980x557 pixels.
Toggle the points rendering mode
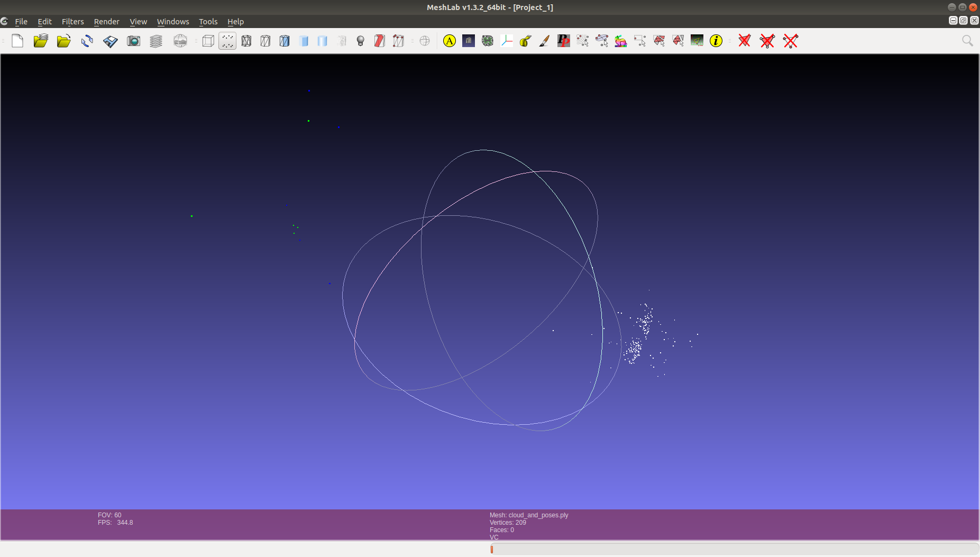tap(226, 41)
